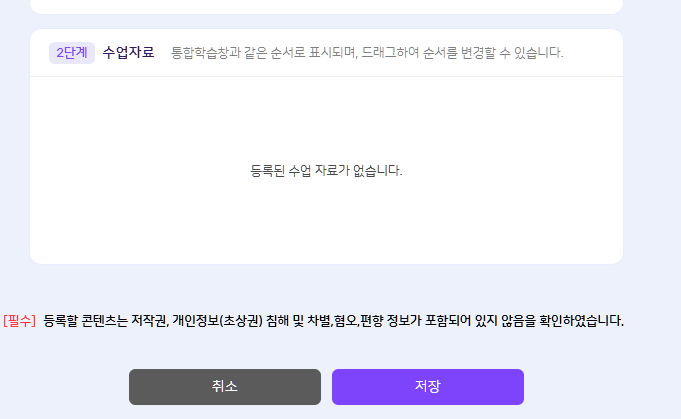Click the blank gap between 취소 and 저장

[x=326, y=387]
